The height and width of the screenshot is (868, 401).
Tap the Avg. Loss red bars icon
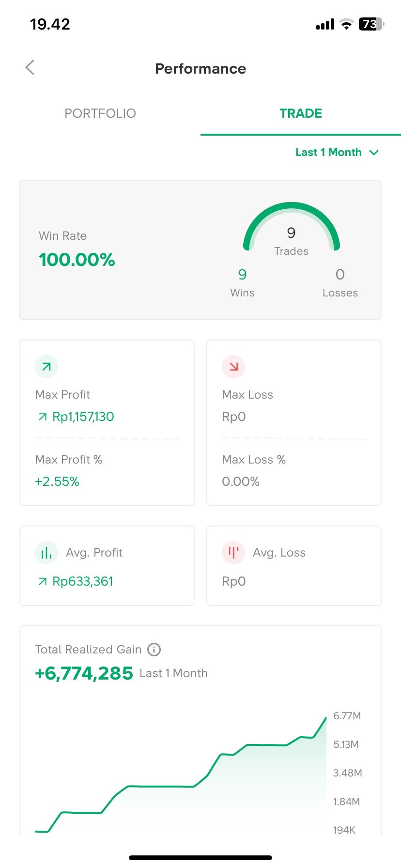pos(233,553)
